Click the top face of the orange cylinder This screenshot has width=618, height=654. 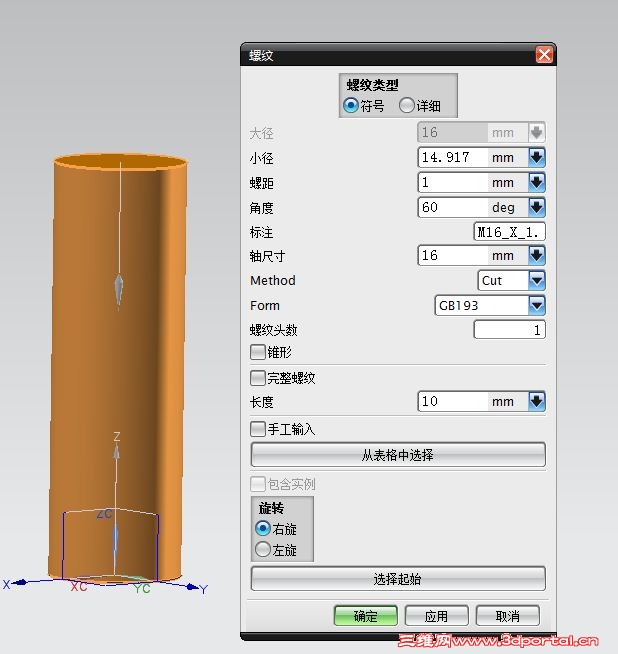tap(120, 162)
